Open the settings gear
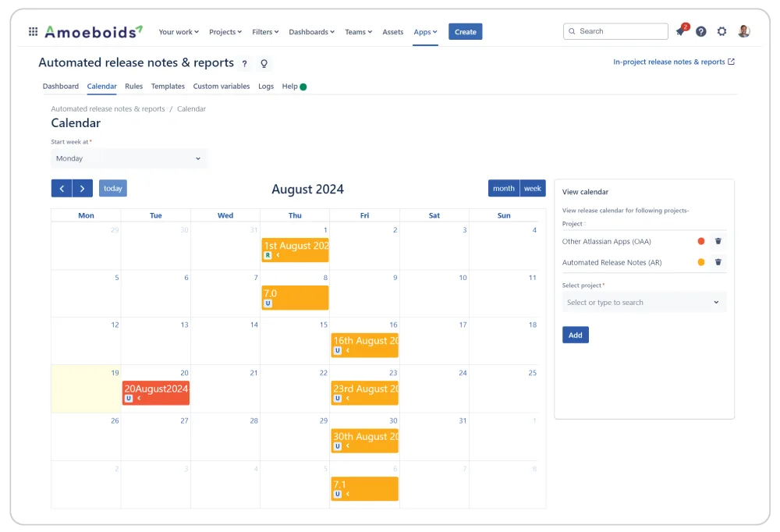The image size is (780, 532). tap(721, 31)
